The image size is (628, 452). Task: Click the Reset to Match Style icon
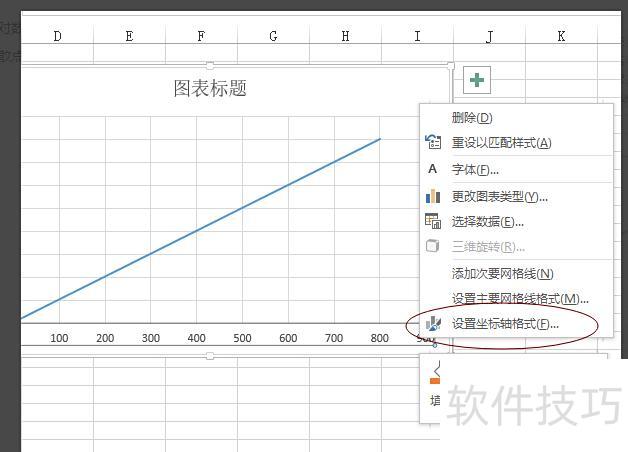pyautogui.click(x=433, y=142)
